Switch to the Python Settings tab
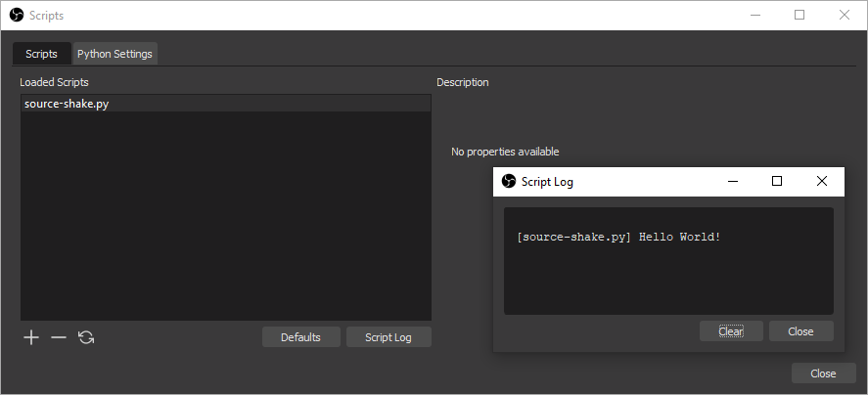 (114, 54)
